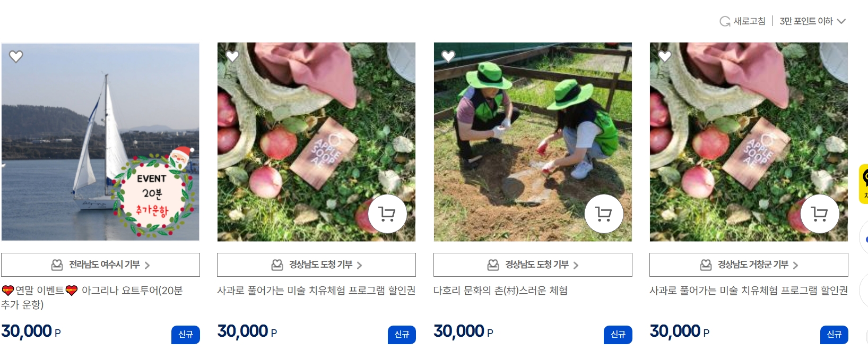Expand the chevron on 전라남도 여수시 기부 bar
Viewport: 868px width, 358px height.
[x=149, y=265]
